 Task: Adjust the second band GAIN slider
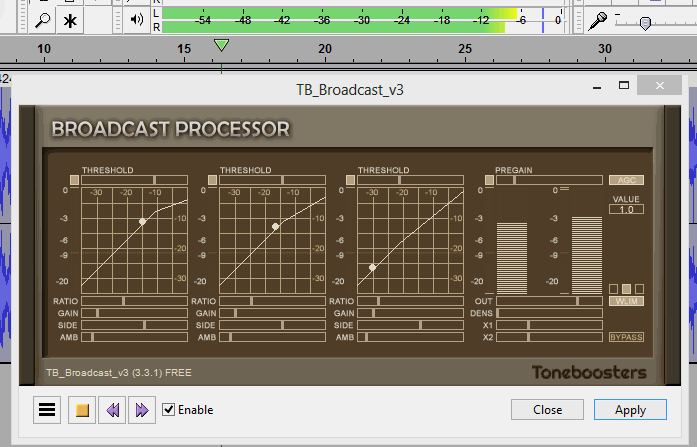click(272, 313)
